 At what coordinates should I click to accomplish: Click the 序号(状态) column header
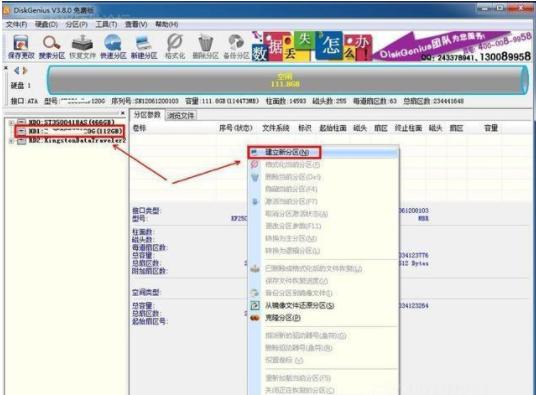(235, 128)
